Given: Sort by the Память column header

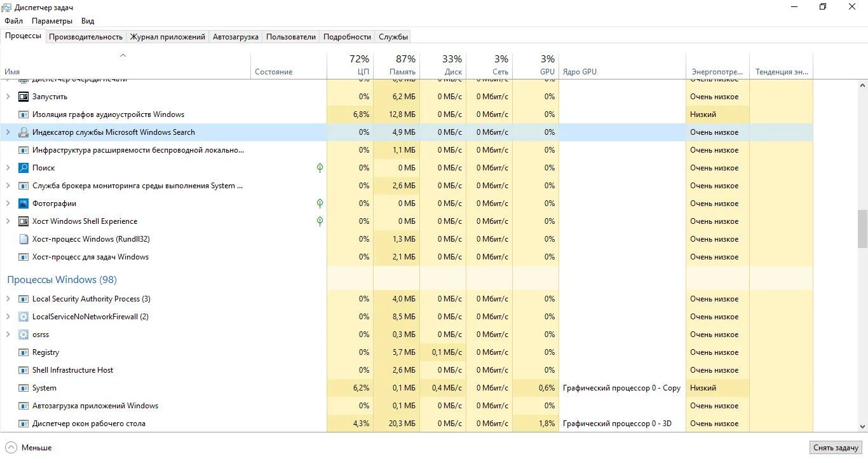Looking at the screenshot, I should 397,65.
